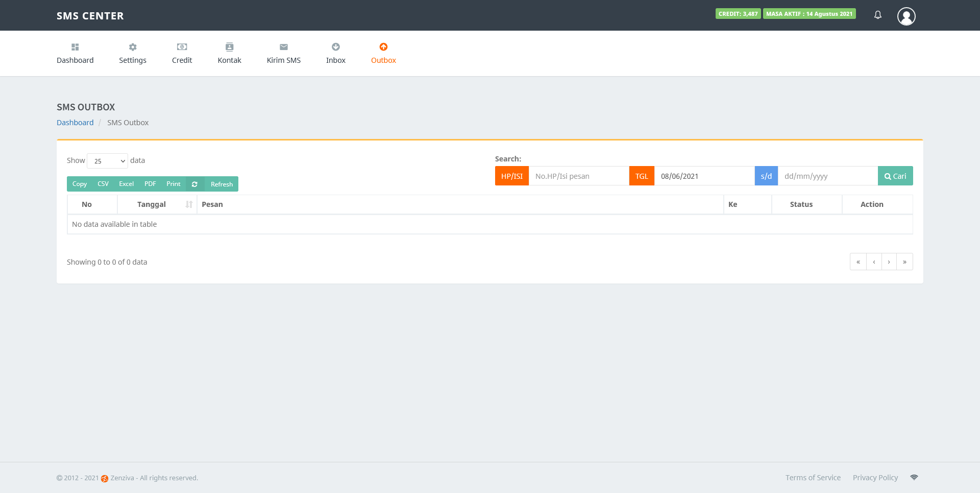Print the outbox table
This screenshot has width=980, height=493.
(174, 184)
